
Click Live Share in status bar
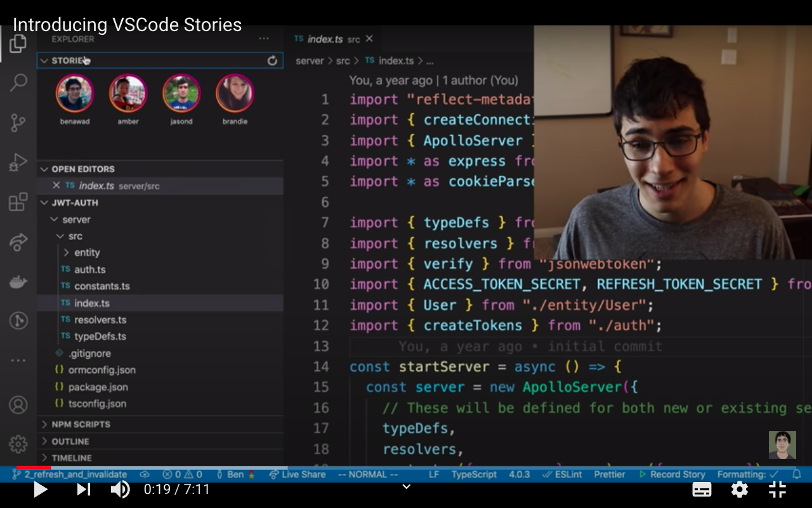(297, 474)
